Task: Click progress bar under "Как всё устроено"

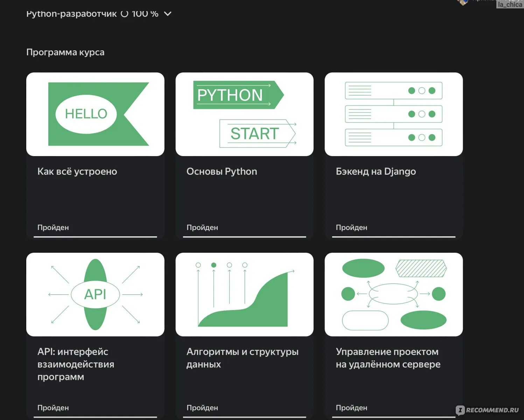Action: tap(95, 237)
